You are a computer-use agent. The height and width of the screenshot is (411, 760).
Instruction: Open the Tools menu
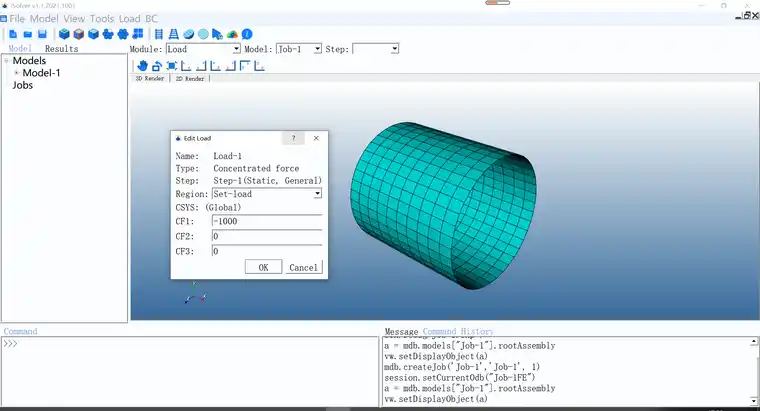tap(101, 19)
